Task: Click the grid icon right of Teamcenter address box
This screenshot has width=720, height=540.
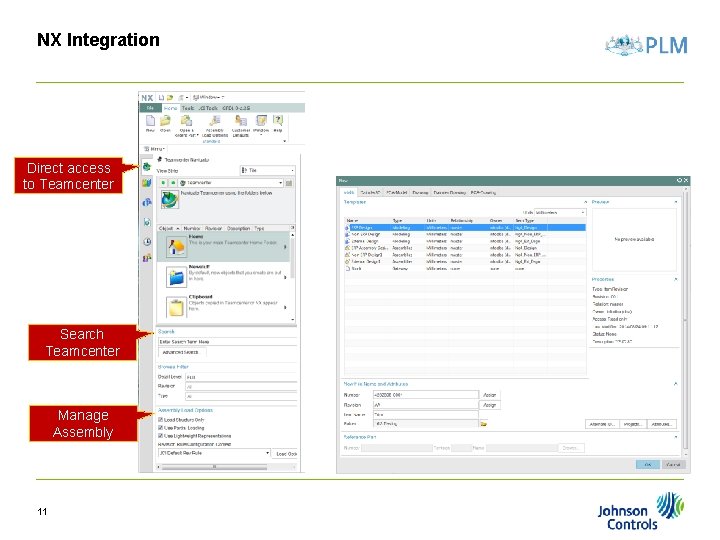Action: pyautogui.click(x=289, y=183)
